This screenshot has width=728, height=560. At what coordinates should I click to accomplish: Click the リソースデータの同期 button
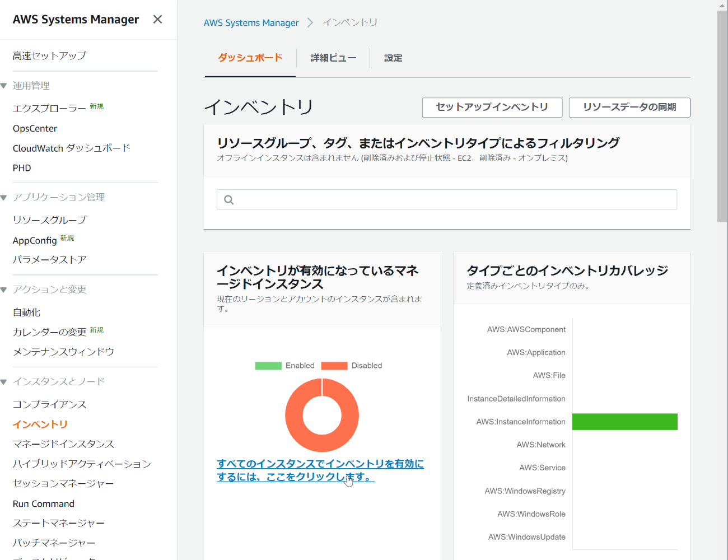629,107
